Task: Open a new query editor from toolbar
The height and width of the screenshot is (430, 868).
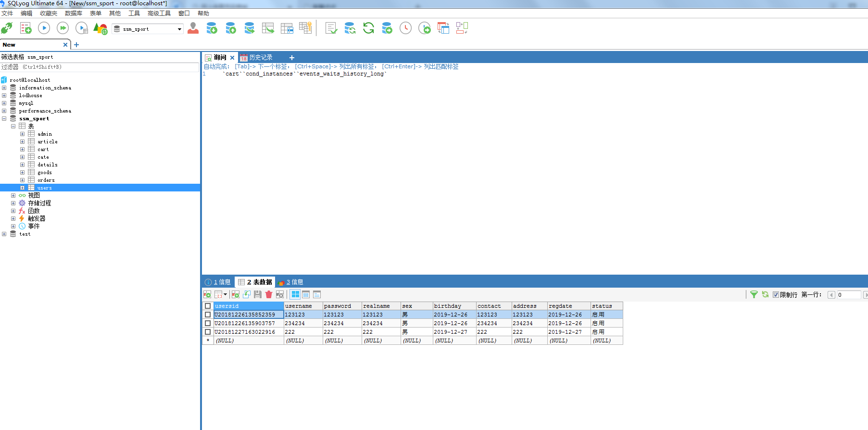Action: (25, 28)
